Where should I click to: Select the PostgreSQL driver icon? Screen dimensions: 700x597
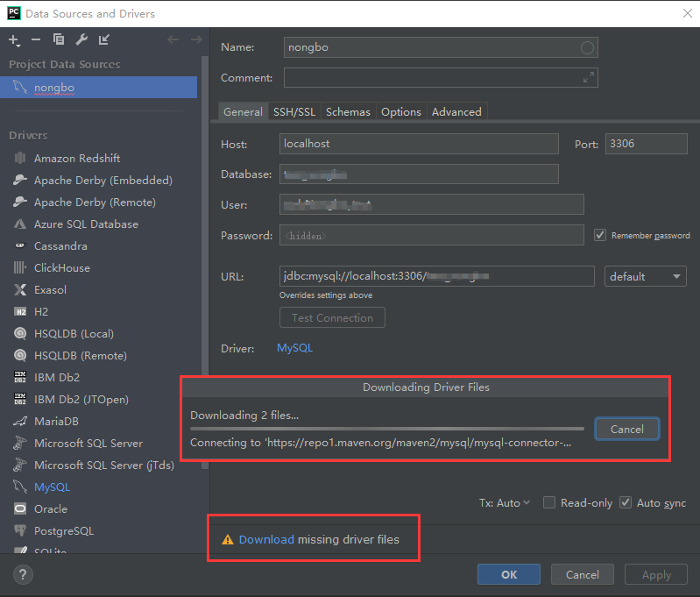[x=19, y=530]
